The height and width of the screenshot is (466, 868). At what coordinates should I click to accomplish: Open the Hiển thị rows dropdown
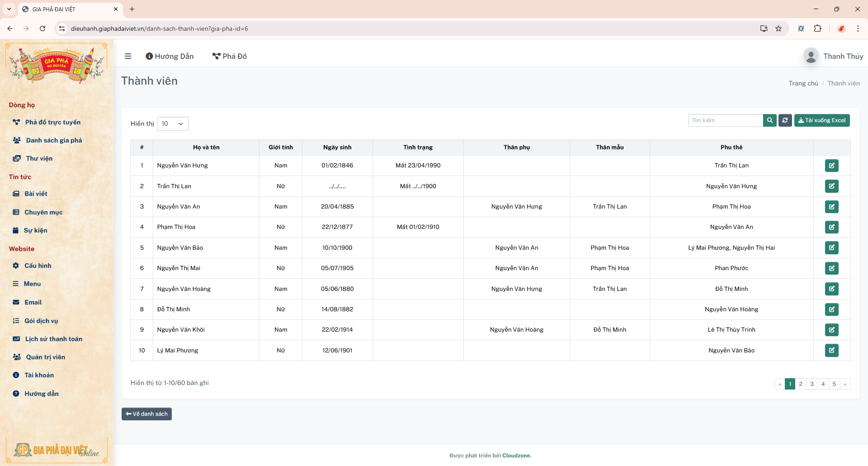tap(173, 124)
